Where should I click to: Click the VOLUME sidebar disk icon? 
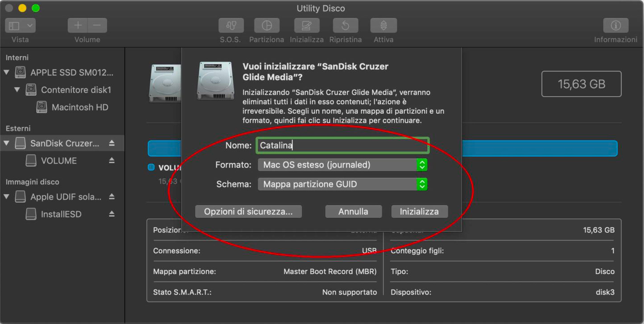point(31,160)
